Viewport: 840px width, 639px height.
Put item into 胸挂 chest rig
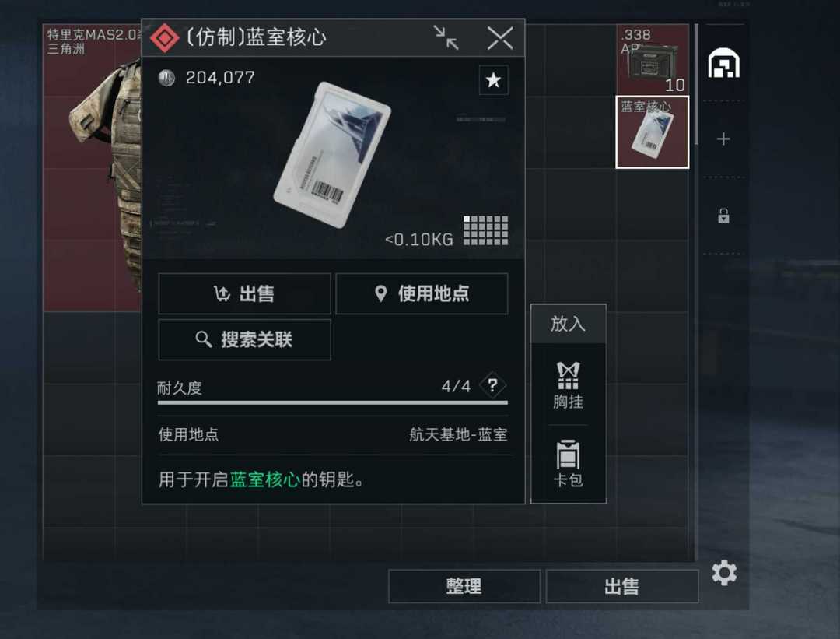coord(568,385)
